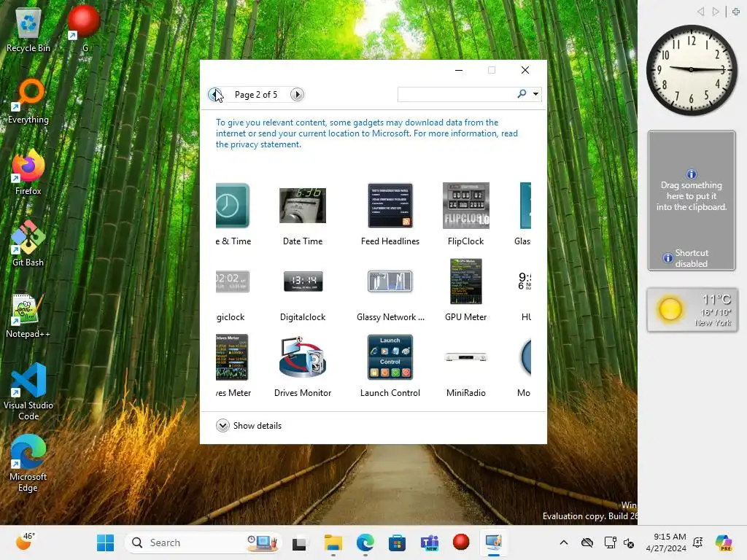This screenshot has height=560, width=747.
Task: Click the Task View taskbar button
Action: 299,542
